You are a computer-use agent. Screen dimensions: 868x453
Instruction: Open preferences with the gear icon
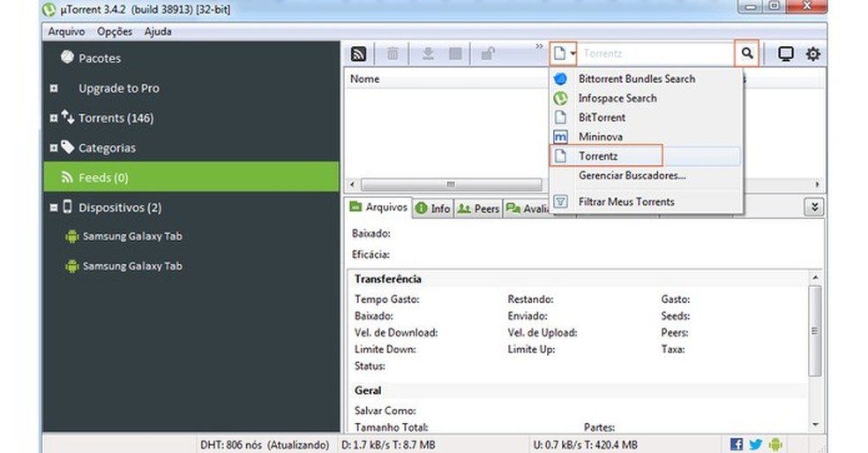[812, 54]
